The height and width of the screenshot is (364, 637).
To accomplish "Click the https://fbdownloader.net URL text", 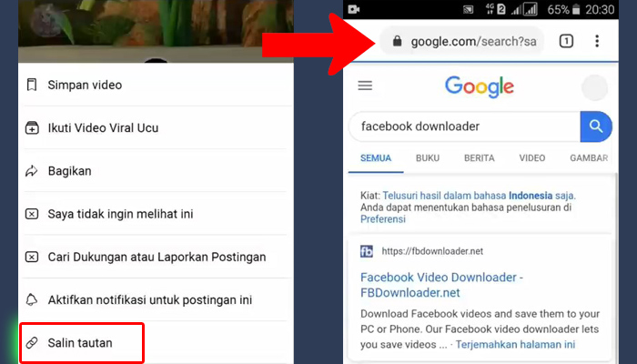I will (x=432, y=251).
